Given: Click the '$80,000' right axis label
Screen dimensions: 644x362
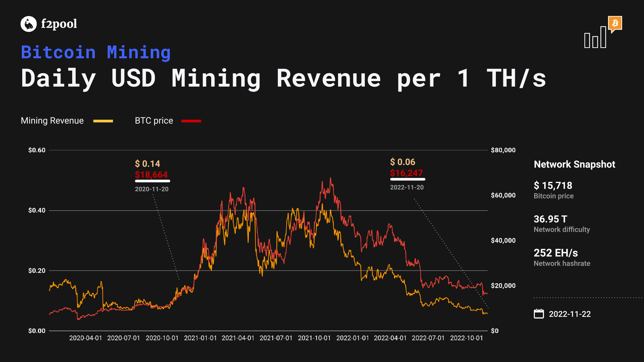Looking at the screenshot, I should point(503,150).
